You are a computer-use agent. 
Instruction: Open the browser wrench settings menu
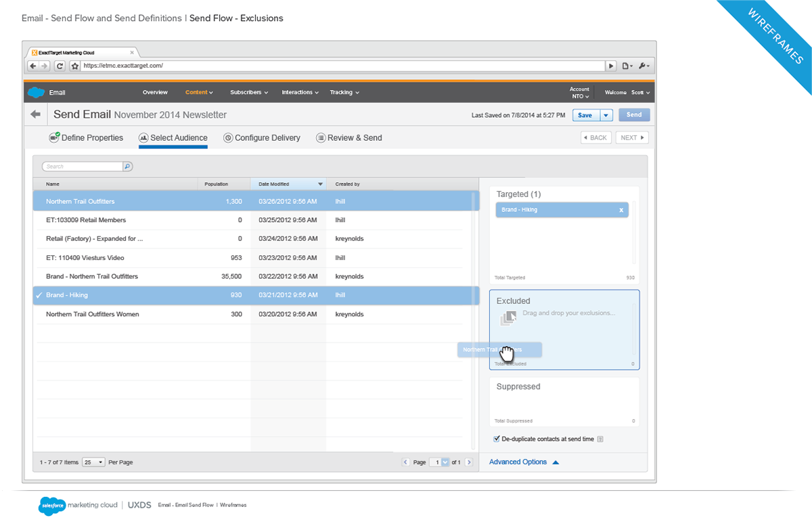[x=644, y=66]
